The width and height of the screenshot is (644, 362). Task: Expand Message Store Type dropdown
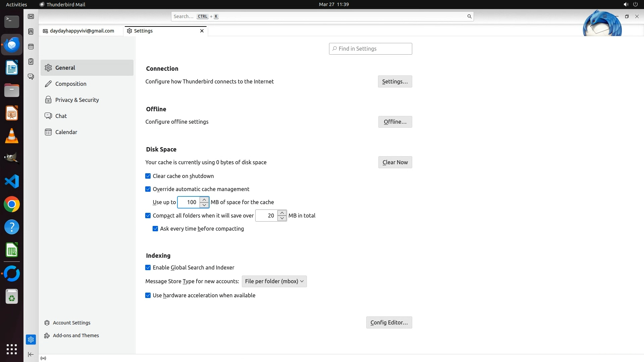pos(274,281)
